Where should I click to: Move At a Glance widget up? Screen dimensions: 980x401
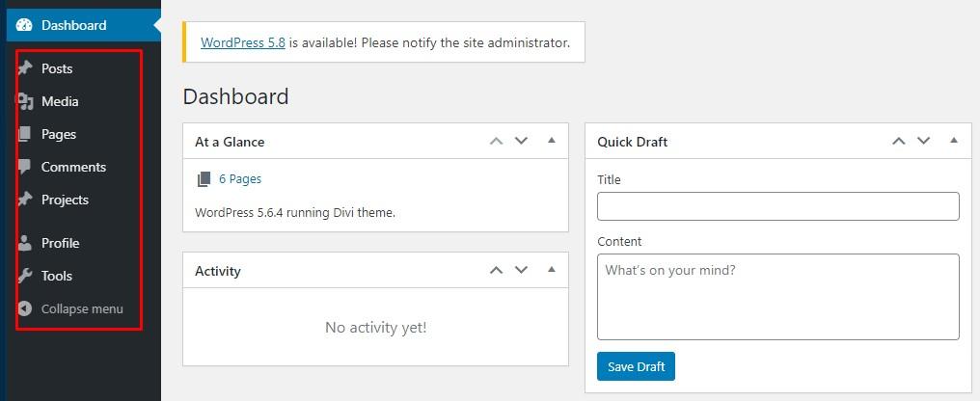[496, 141]
